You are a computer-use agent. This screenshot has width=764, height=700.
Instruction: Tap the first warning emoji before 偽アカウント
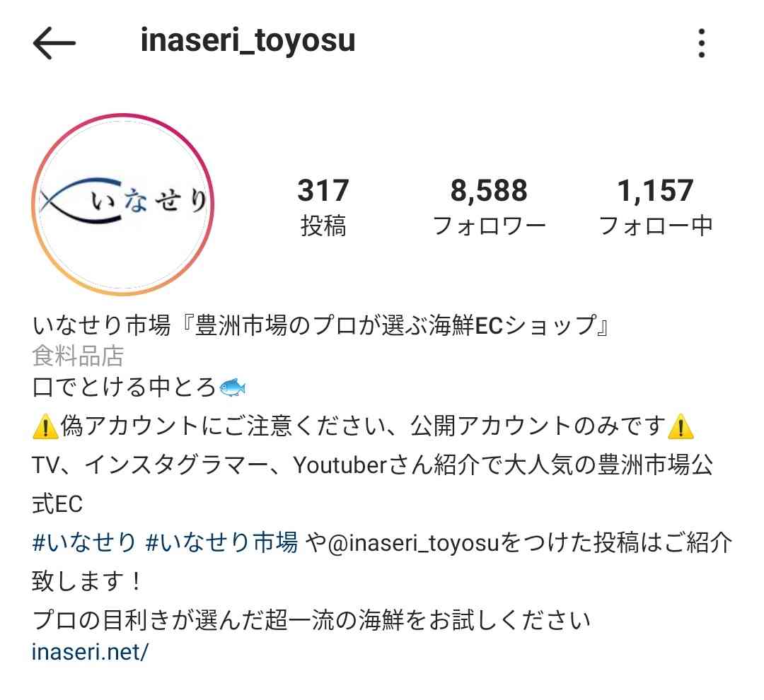click(45, 426)
